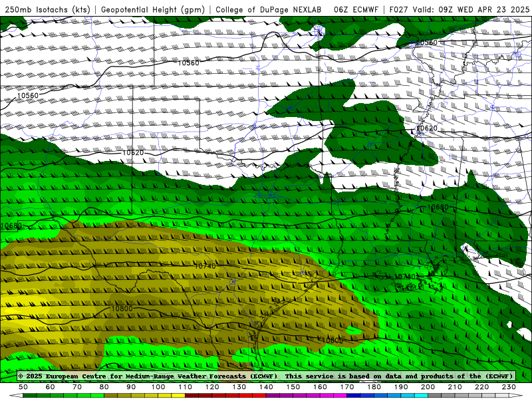
Task: Click the 'Geopotential Height (gpm)' title text
Action: pos(153,9)
